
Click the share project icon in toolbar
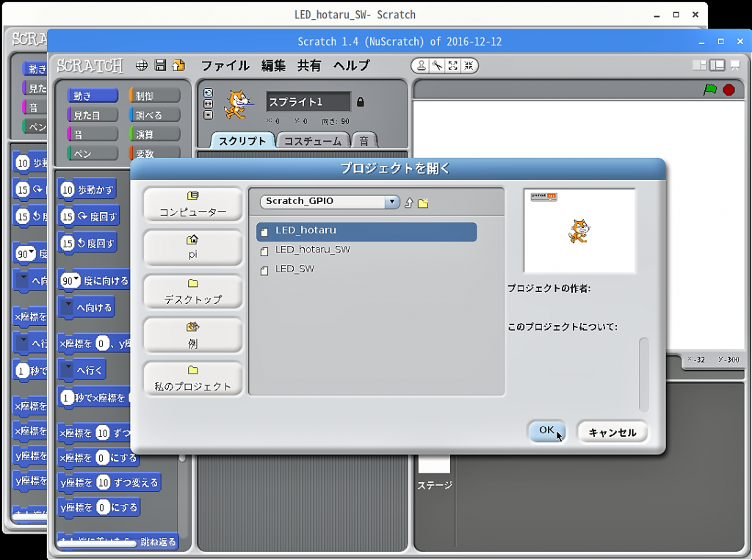pyautogui.click(x=178, y=65)
